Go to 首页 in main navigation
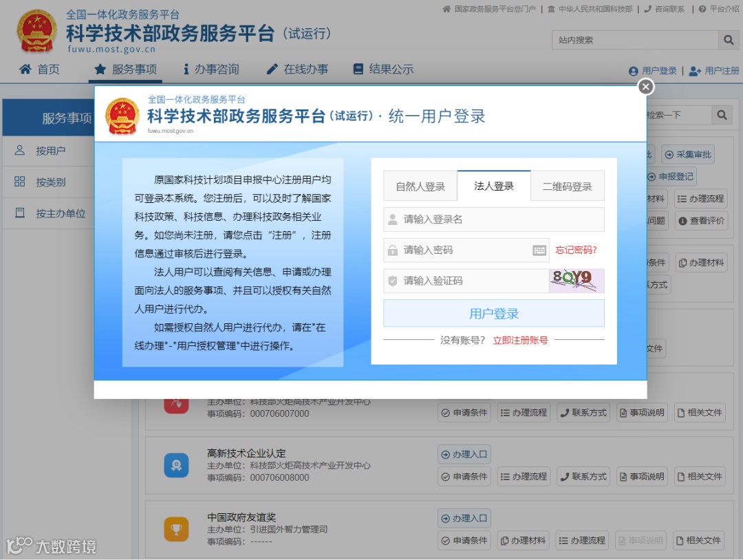 click(39, 69)
